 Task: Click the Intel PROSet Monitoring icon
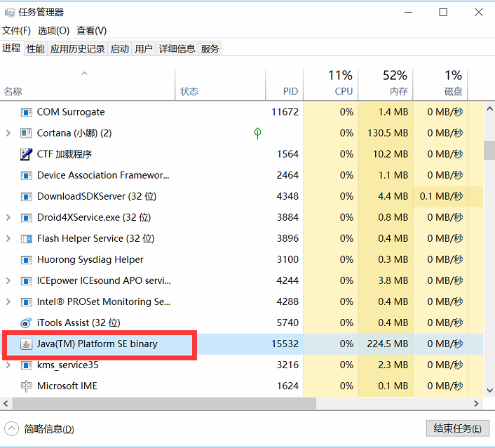point(26,302)
